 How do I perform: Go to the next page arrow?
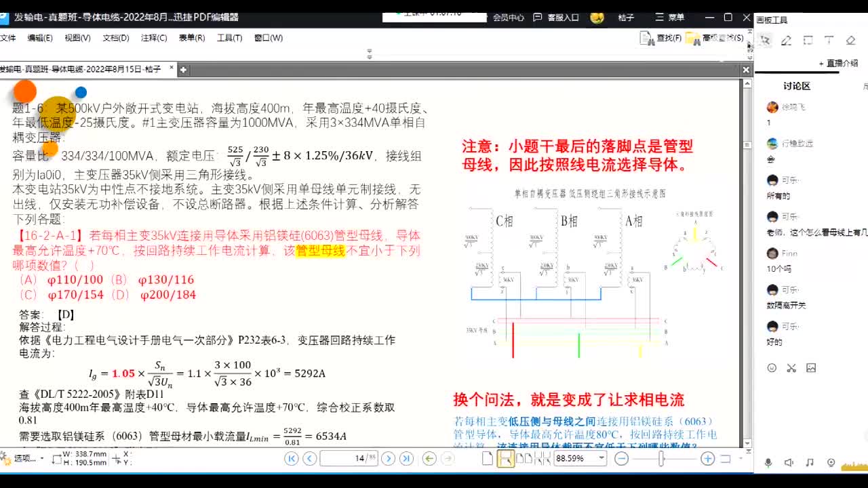coord(388,459)
